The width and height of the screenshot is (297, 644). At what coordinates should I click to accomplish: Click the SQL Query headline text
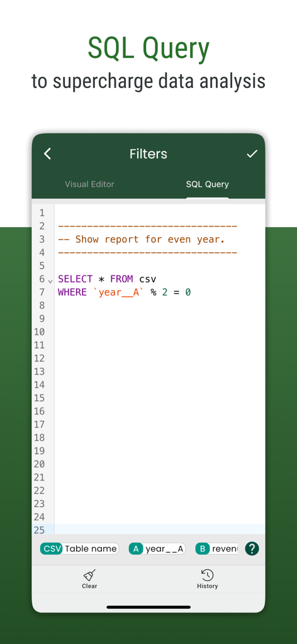tap(148, 49)
